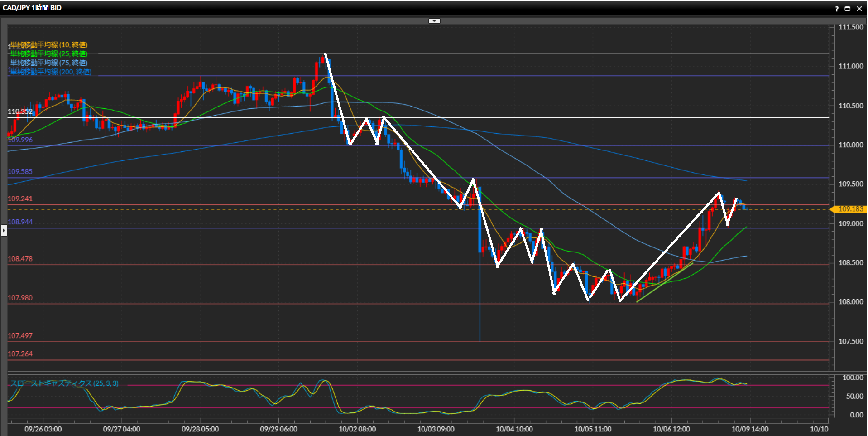Click the 107.980 support line label

[20, 298]
